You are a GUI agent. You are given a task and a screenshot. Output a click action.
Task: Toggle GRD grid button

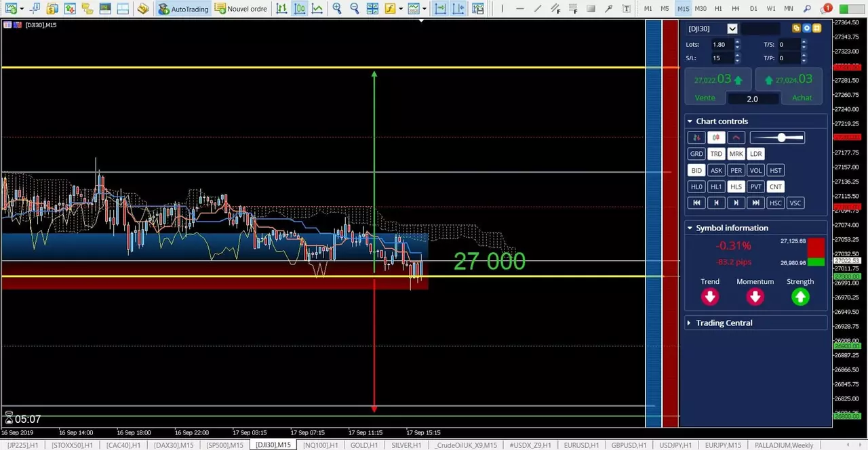click(696, 154)
